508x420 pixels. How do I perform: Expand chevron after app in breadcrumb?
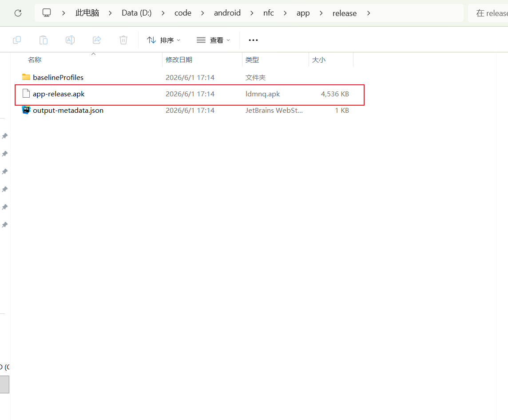click(321, 13)
